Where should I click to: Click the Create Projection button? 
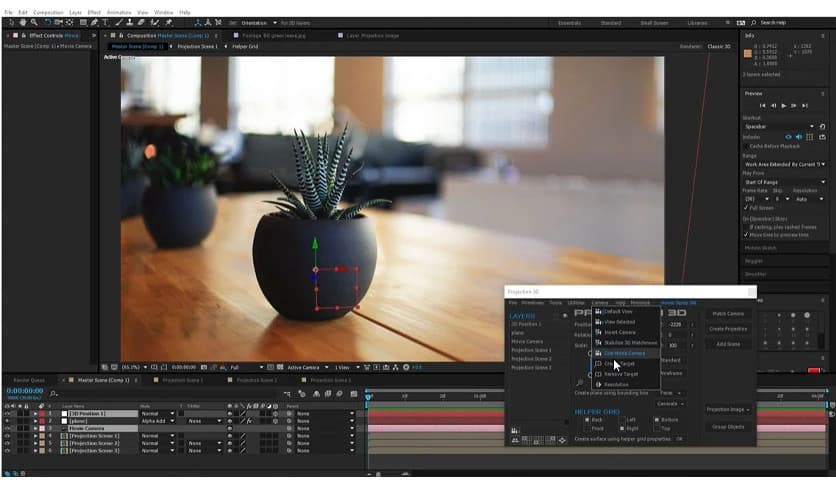[728, 329]
